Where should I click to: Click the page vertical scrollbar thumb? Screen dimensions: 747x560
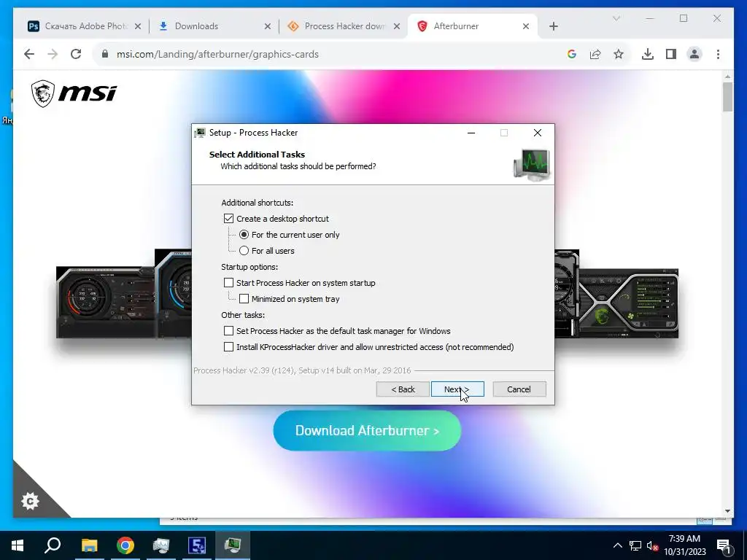tap(727, 97)
